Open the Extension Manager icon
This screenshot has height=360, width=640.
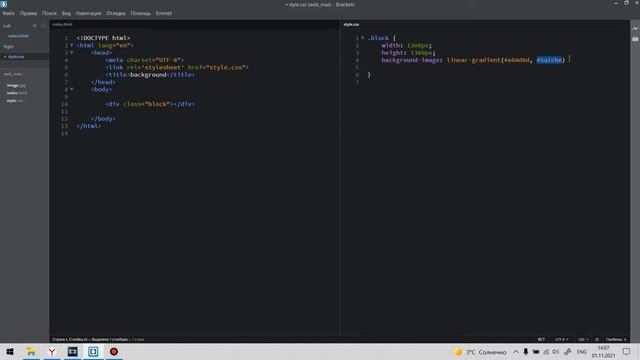635,39
